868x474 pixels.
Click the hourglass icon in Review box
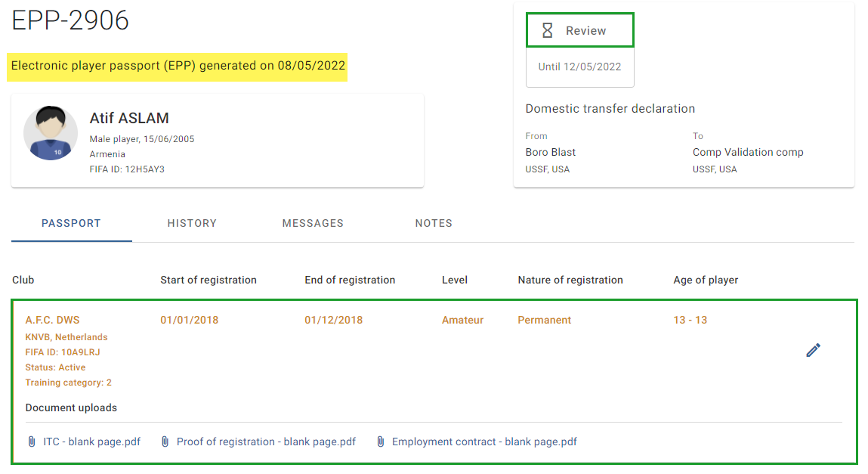[x=547, y=30]
